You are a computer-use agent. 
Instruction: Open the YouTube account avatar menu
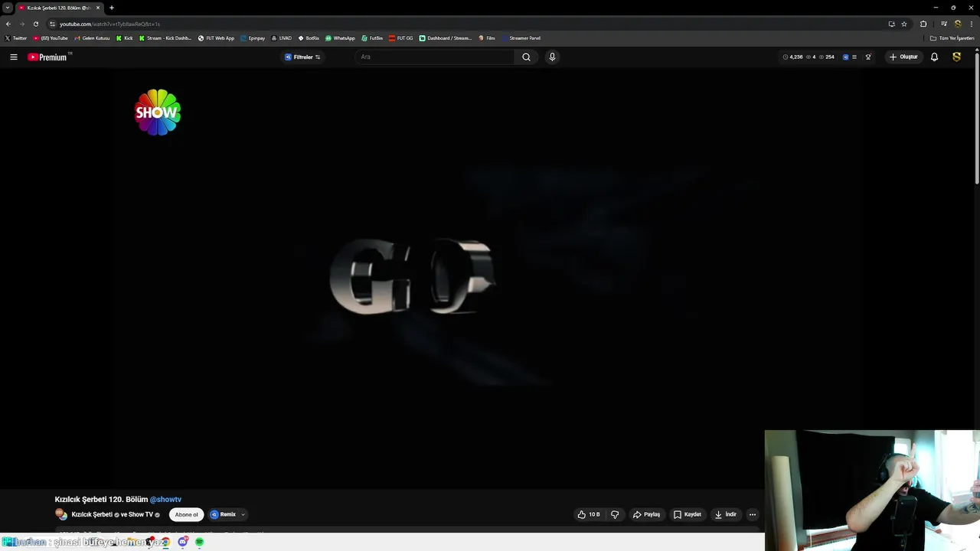point(956,57)
